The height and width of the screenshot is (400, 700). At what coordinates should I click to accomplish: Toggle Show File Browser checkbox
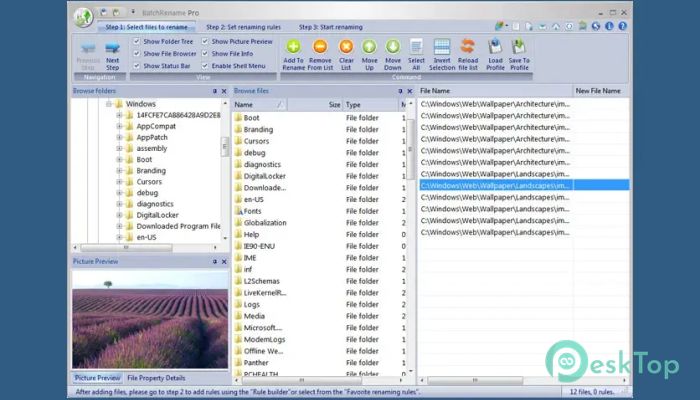point(137,54)
